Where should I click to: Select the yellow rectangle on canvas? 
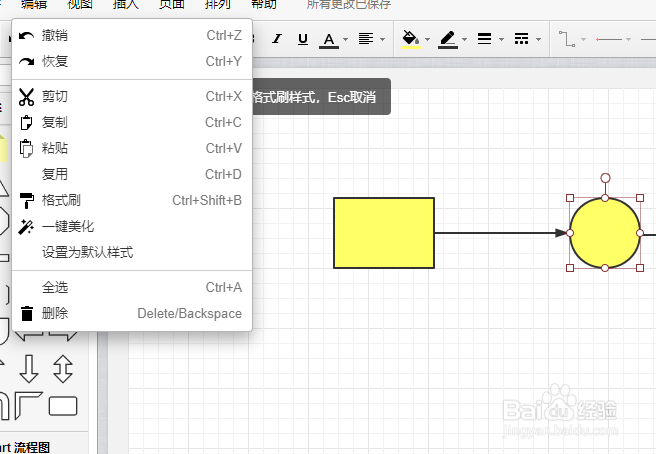pyautogui.click(x=384, y=233)
